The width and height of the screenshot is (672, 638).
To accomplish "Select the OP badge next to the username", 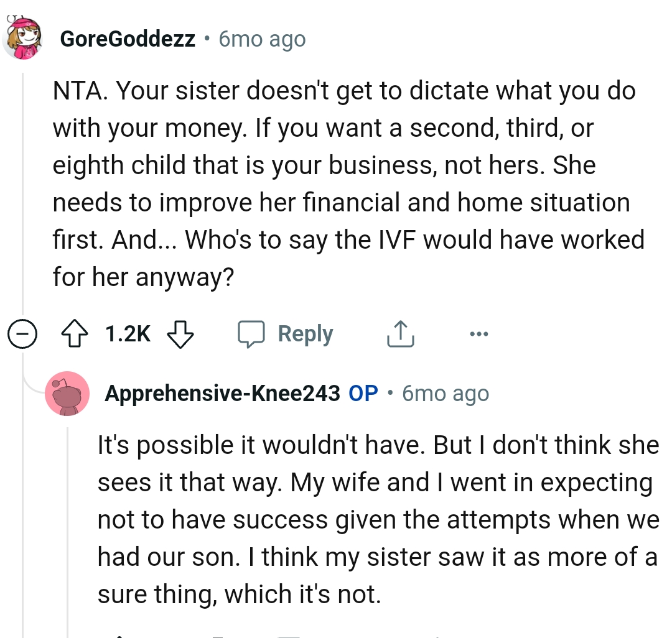I will pos(363,393).
